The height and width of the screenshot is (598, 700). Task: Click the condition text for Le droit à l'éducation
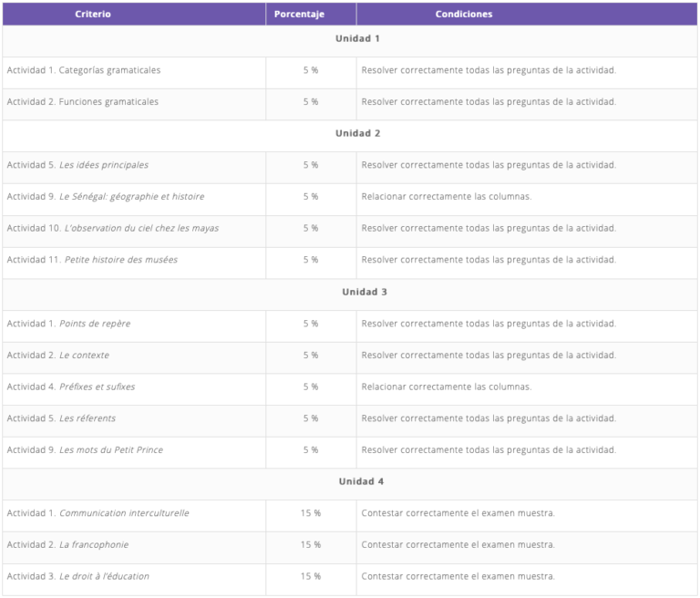pos(458,577)
